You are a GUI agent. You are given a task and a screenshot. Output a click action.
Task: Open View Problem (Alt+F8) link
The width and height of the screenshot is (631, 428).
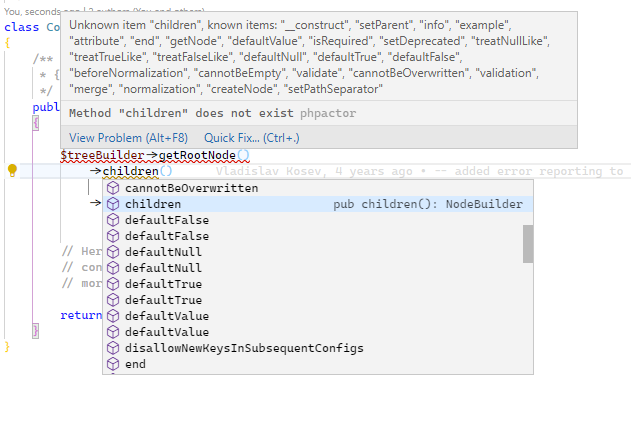[x=128, y=138]
